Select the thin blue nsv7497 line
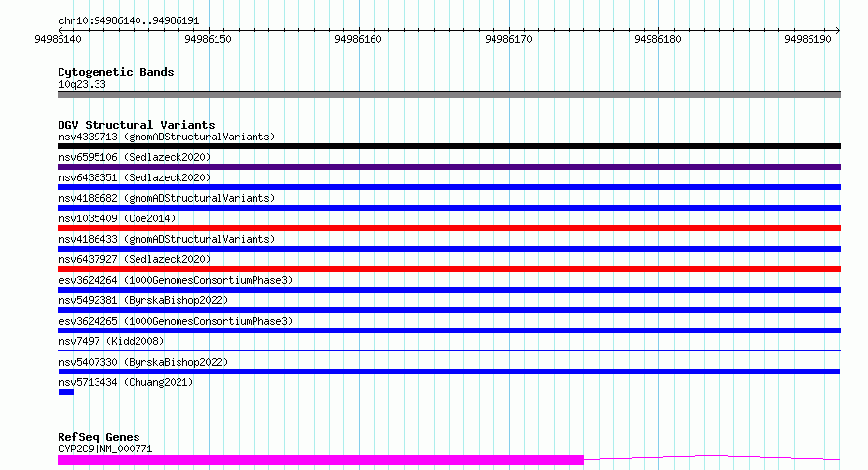The width and height of the screenshot is (868, 470). tap(449, 350)
